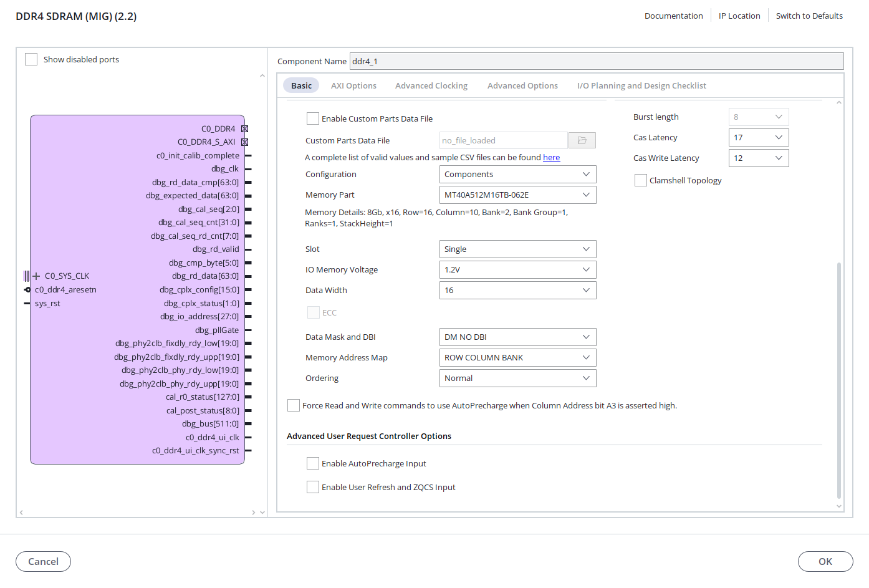
Task: Switch to the AXI Options tab
Action: click(x=353, y=85)
